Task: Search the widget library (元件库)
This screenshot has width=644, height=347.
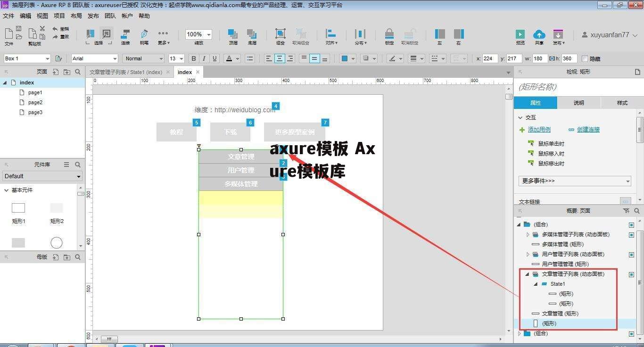Action: pyautogui.click(x=78, y=165)
